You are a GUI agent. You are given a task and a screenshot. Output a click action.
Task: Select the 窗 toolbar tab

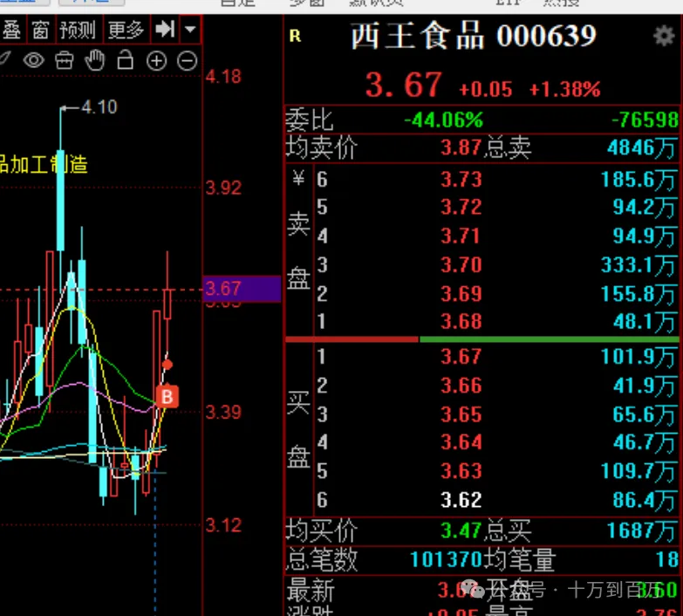(x=40, y=31)
